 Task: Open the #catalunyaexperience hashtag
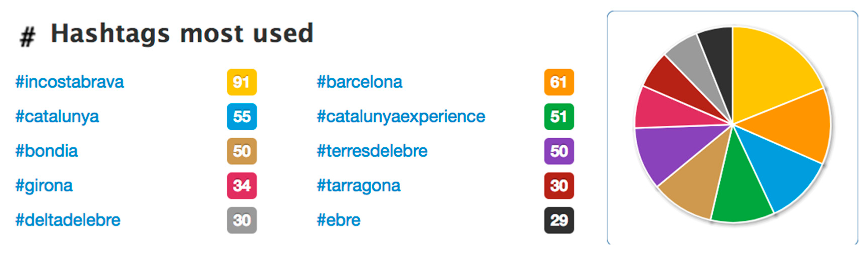coord(401,117)
